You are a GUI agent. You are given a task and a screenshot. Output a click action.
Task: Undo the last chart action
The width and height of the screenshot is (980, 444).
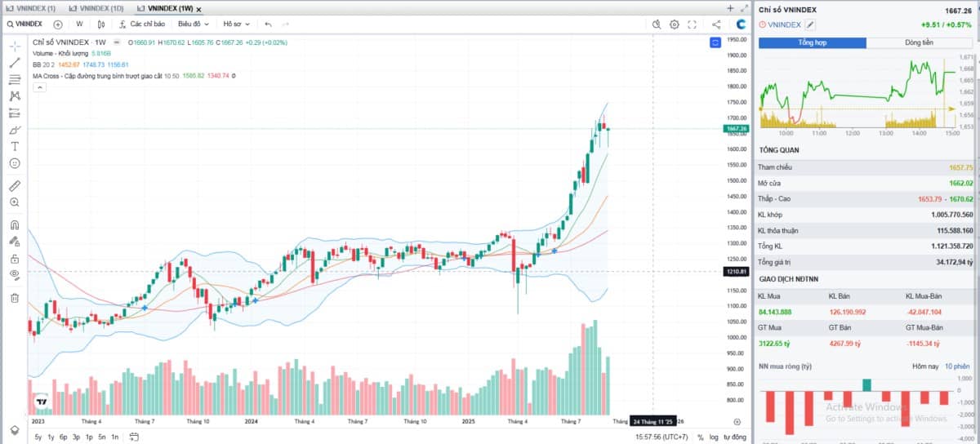click(268, 24)
